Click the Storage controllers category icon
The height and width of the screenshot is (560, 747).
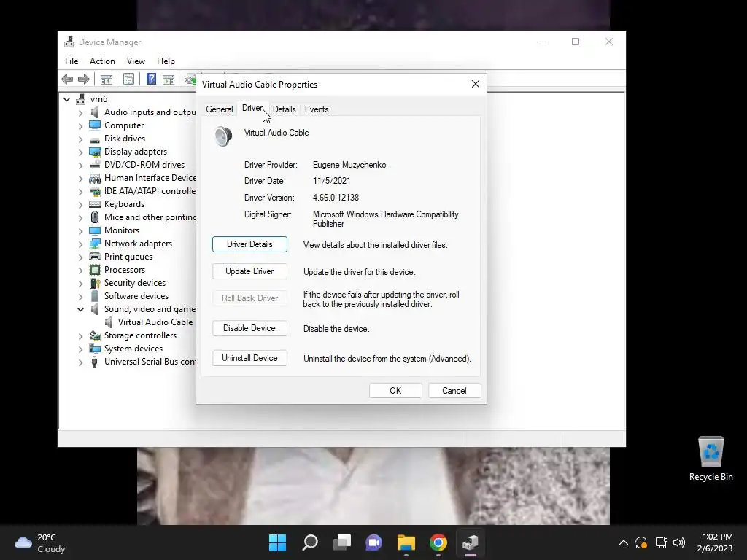(x=95, y=335)
